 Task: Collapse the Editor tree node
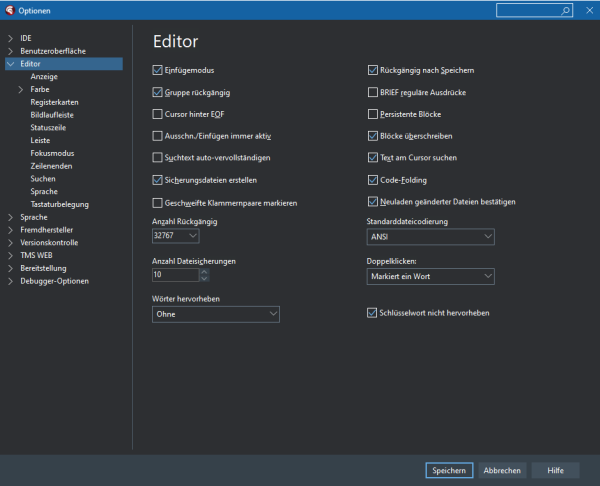[x=10, y=64]
